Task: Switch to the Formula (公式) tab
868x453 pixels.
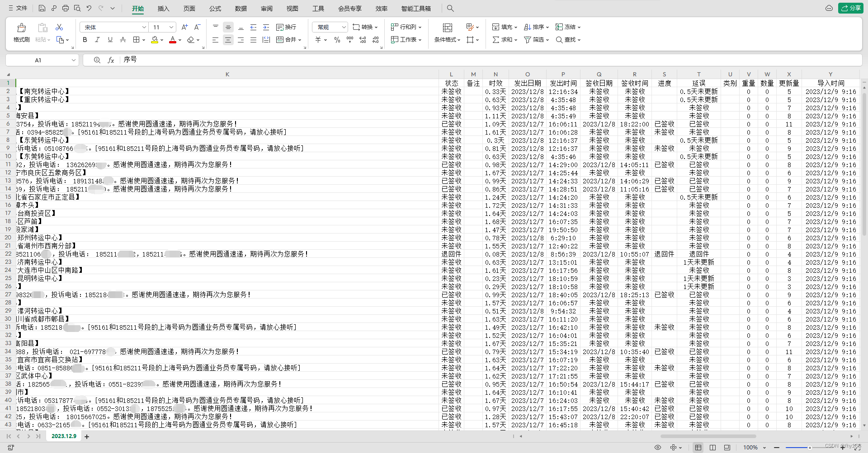Action: 215,9
